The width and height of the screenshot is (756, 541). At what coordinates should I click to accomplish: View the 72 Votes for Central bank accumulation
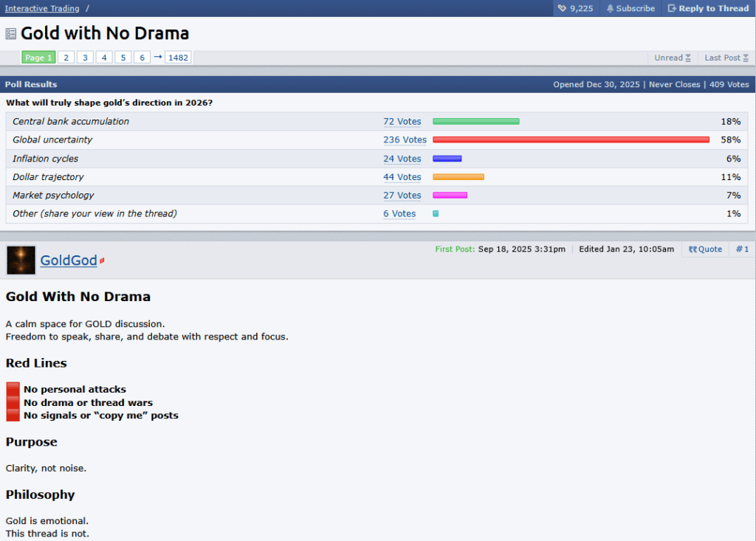(x=402, y=122)
